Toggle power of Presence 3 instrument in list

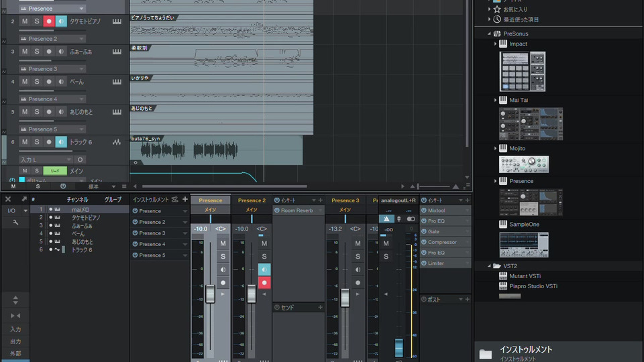tap(135, 233)
